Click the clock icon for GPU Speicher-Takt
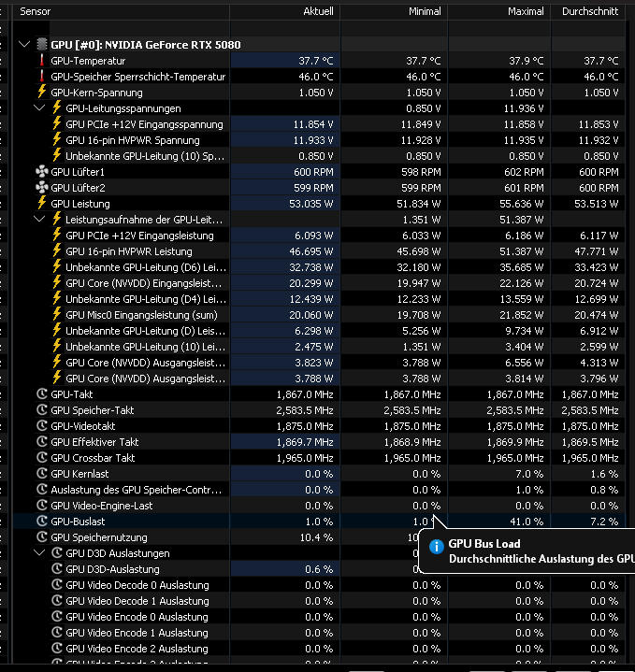635x672 pixels. pyautogui.click(x=41, y=409)
